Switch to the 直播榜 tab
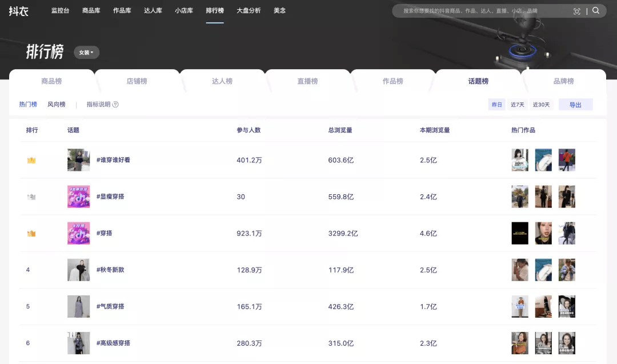617x364 pixels. pyautogui.click(x=307, y=81)
